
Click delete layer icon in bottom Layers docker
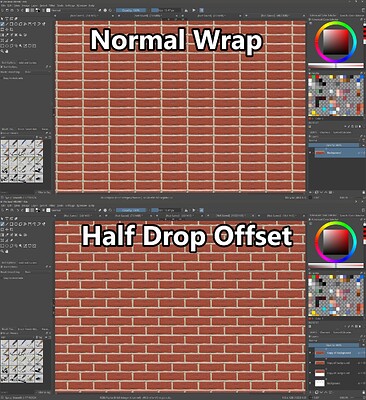coord(364,392)
